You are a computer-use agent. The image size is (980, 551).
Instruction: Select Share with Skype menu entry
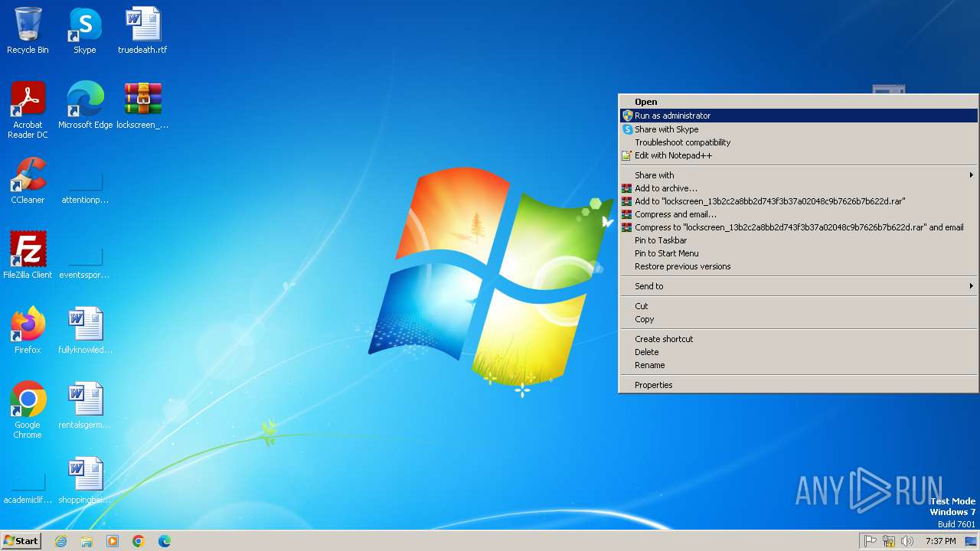[x=799, y=129]
